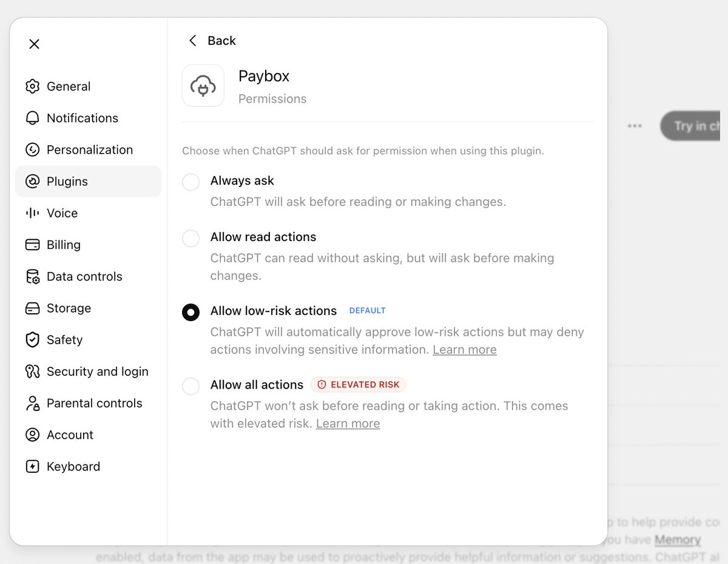Screen dimensions: 728x564
Task: Click the DEFAULT badge label
Action: point(367,310)
